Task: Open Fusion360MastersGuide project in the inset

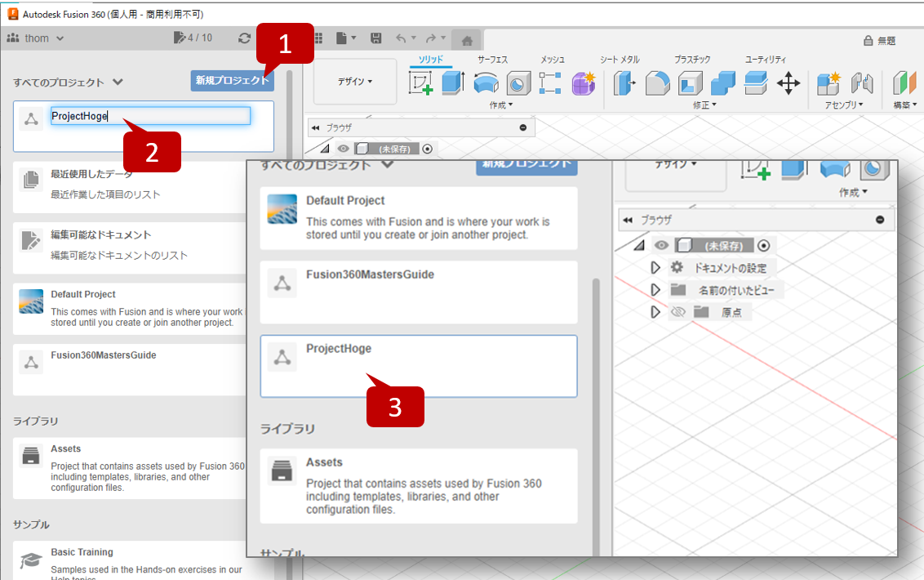Action: click(x=419, y=292)
